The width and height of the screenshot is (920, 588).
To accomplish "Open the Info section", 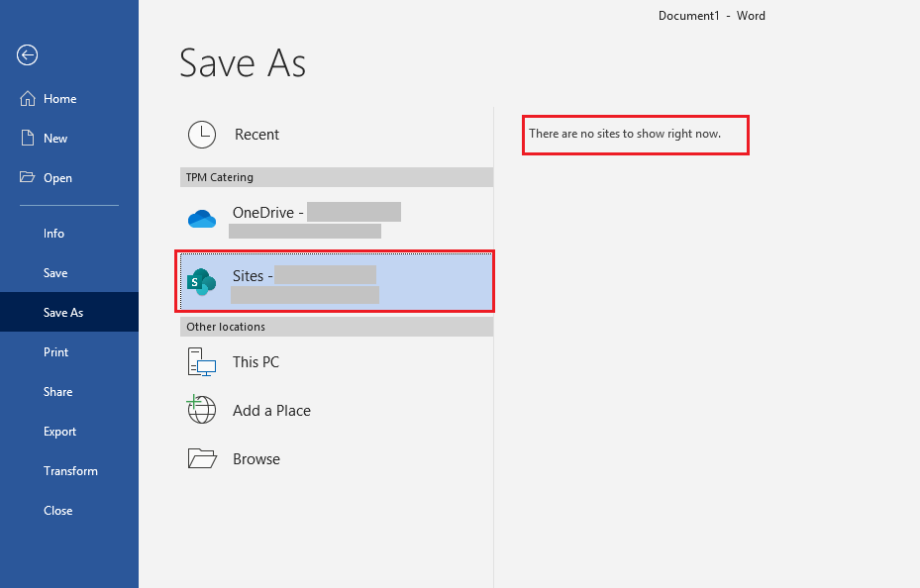I will pyautogui.click(x=52, y=233).
